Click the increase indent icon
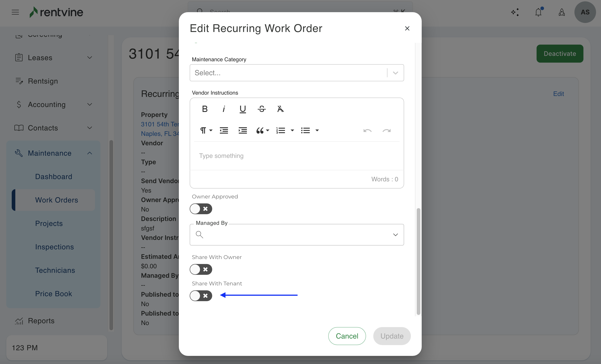601x364 pixels. [x=242, y=130]
